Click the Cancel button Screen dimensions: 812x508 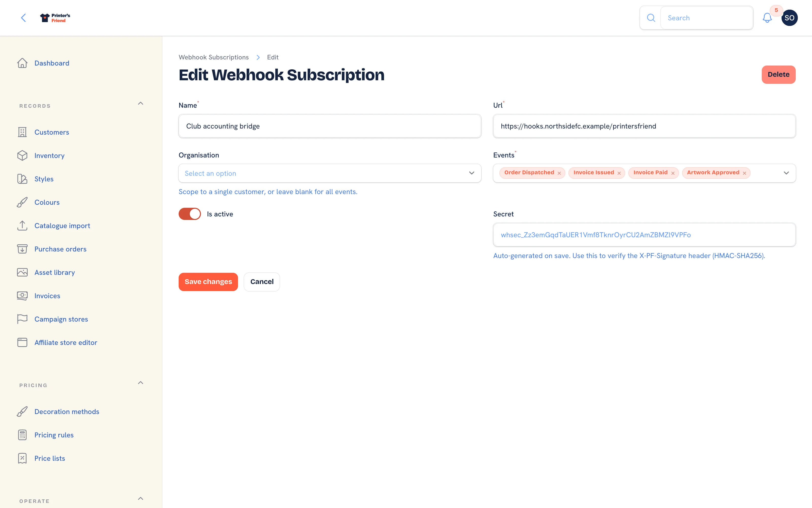pyautogui.click(x=262, y=281)
